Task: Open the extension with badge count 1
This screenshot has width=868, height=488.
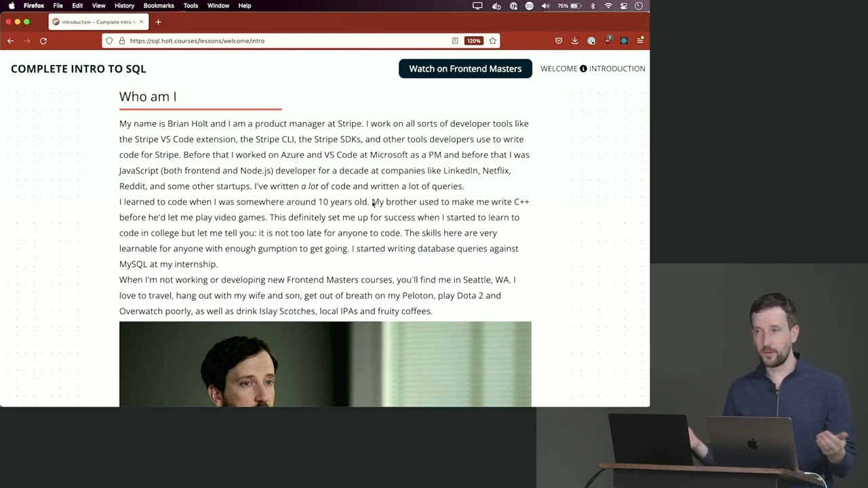Action: (608, 40)
